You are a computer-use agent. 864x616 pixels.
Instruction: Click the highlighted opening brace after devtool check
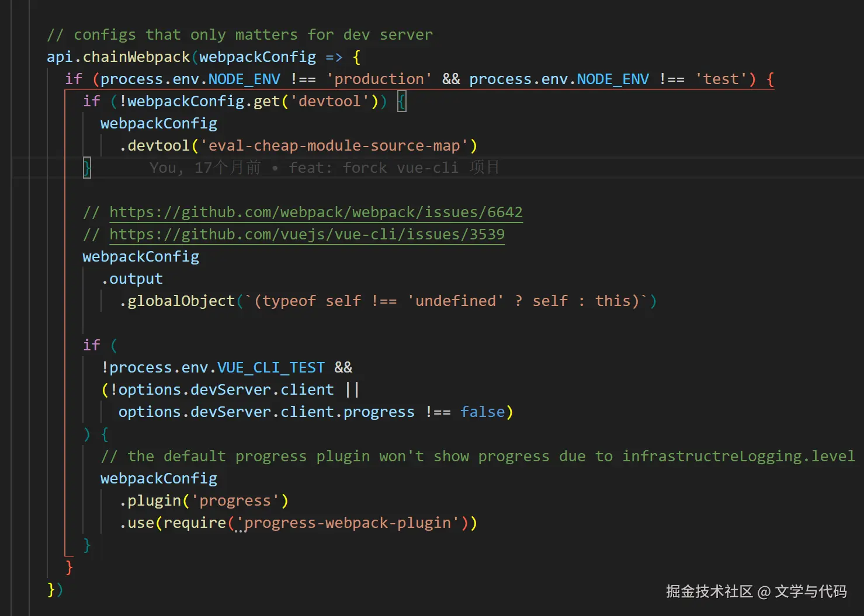[402, 102]
